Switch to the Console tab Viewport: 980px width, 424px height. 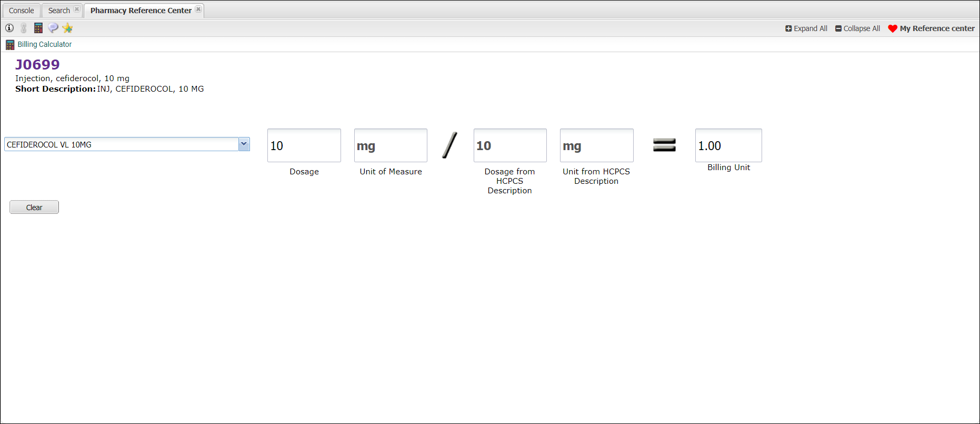22,11
